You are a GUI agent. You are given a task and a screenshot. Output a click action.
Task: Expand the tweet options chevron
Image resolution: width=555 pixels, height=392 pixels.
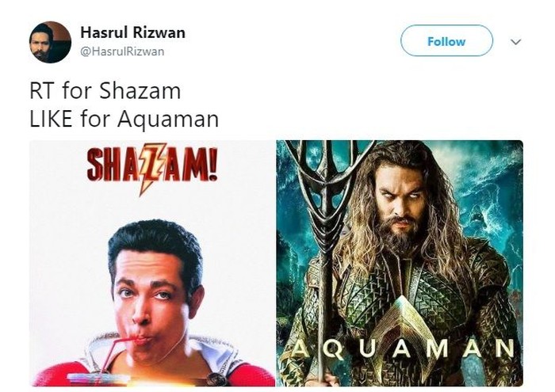click(x=515, y=42)
